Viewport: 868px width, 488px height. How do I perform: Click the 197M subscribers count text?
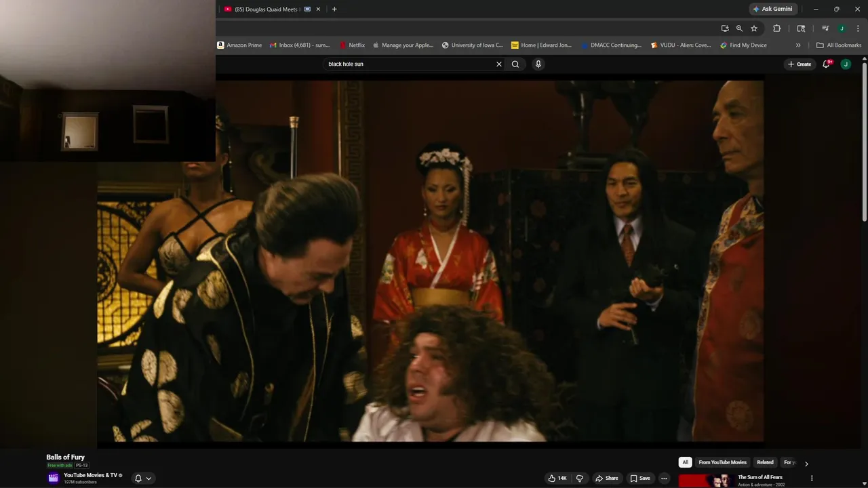80,482
